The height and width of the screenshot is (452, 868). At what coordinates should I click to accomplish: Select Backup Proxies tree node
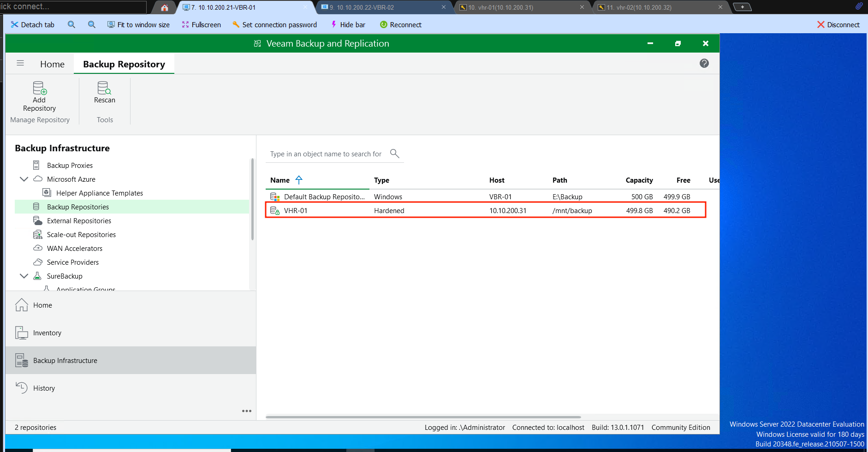(70, 165)
